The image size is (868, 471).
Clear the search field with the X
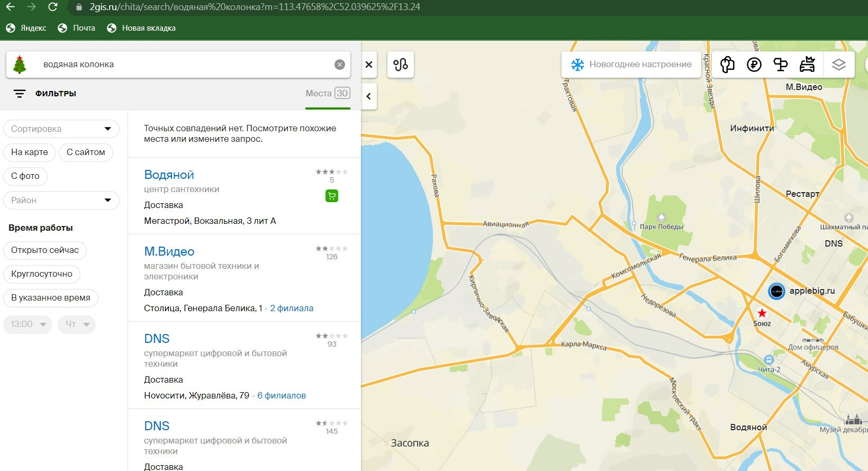340,65
